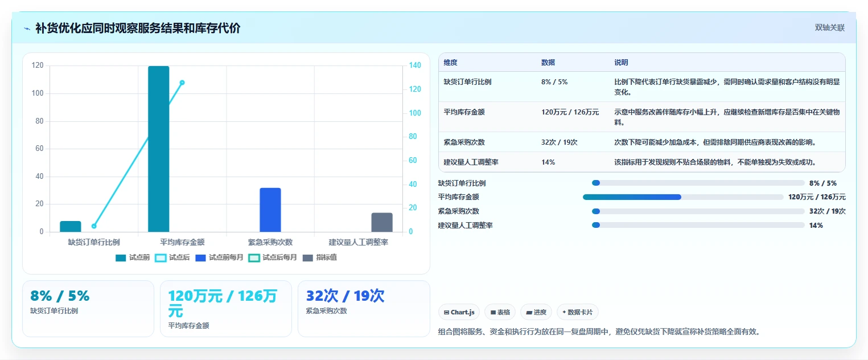The width and height of the screenshot is (868, 360).
Task: Click the gray 建议量人工调整率 chart bar
Action: (382, 222)
